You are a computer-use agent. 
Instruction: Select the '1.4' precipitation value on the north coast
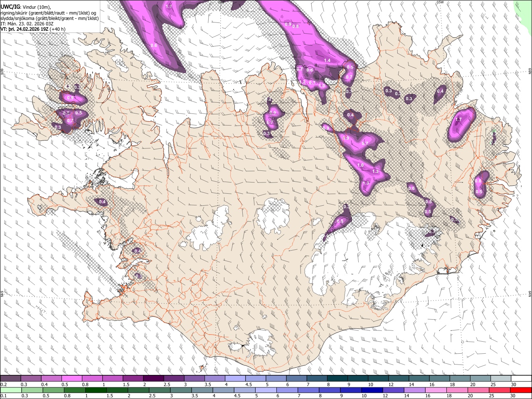coord(327,61)
